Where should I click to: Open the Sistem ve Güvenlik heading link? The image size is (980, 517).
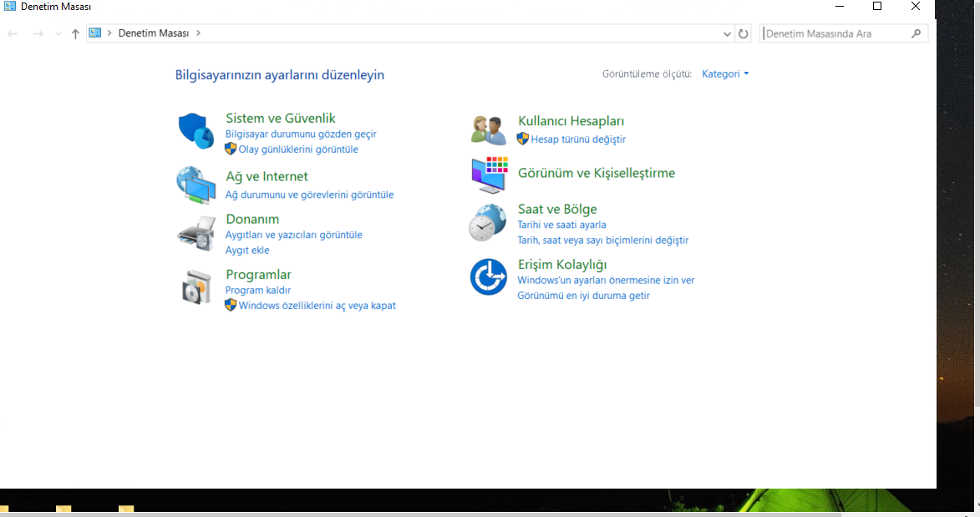(x=281, y=118)
